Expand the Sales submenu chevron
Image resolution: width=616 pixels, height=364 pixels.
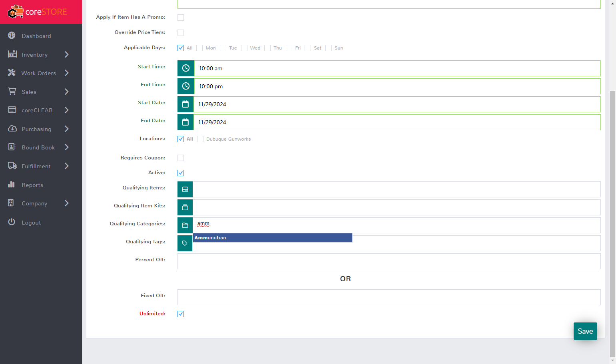pos(67,91)
